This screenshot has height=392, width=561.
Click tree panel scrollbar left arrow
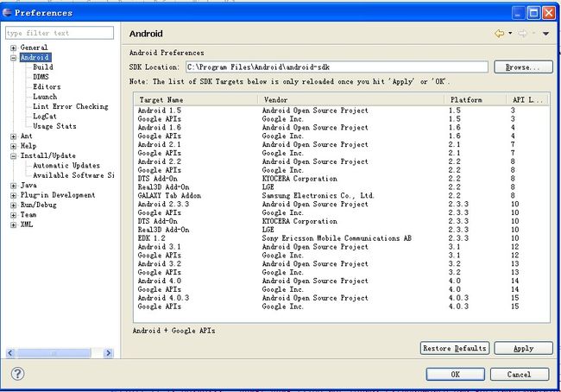[x=10, y=353]
